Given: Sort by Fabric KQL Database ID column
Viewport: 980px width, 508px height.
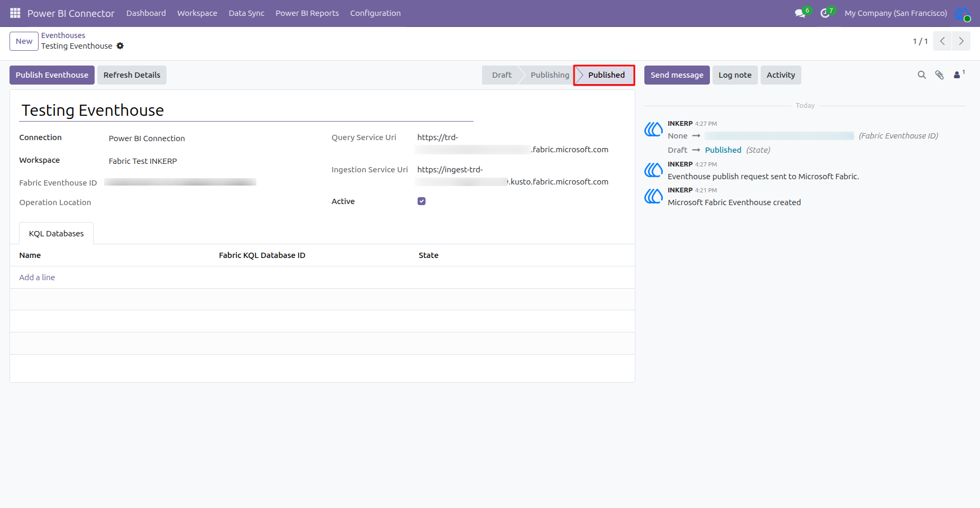Looking at the screenshot, I should tap(262, 255).
